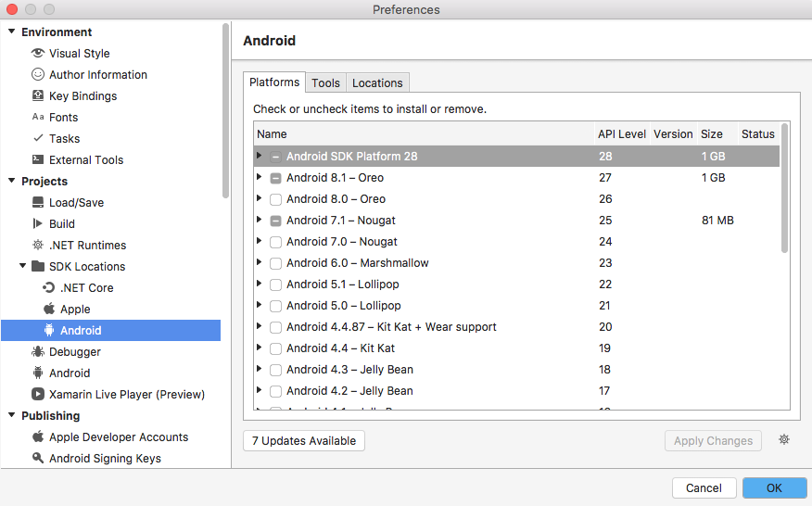Screen dimensions: 812x506
Task: Check the Android 7.0 – Nougat checkbox
Action: (x=275, y=242)
